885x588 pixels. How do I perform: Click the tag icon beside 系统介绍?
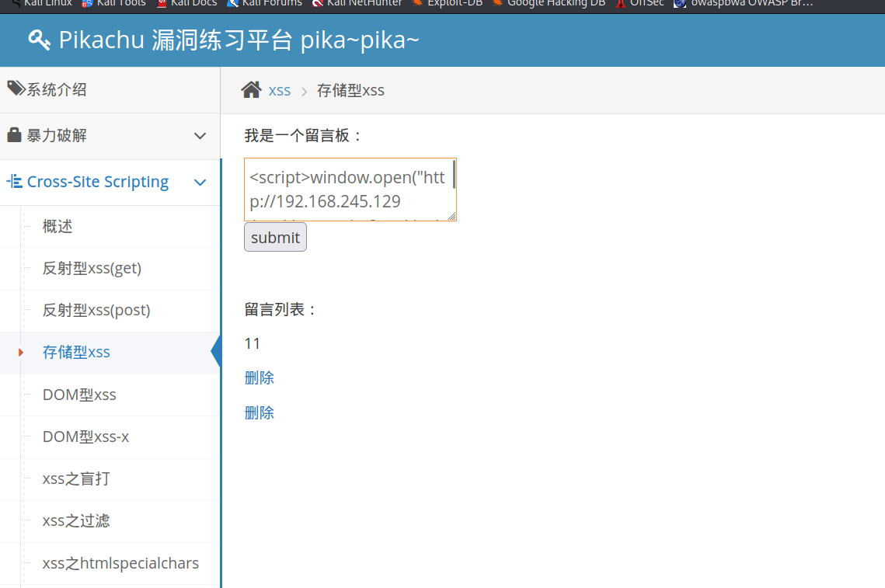click(x=16, y=89)
